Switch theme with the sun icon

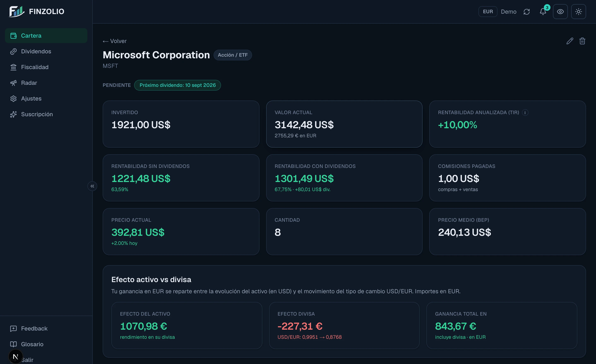[578, 12]
